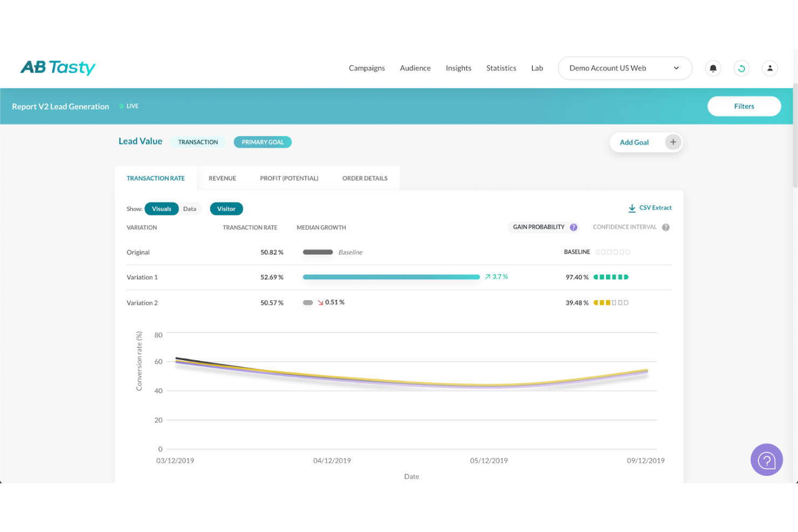Toggle the Visitor view option
The width and height of the screenshot is (798, 532).
[x=226, y=209]
